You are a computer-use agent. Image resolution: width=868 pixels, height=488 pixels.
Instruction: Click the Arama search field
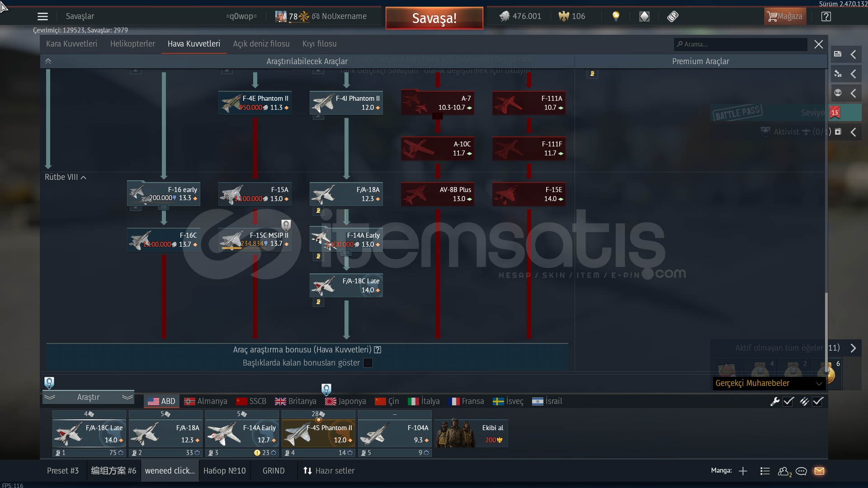[x=741, y=44]
